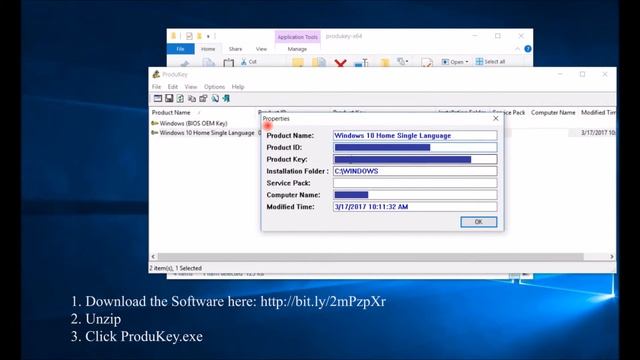640x360 pixels.
Task: Open the Open dropdown in Explorer ribbon
Action: [455, 62]
